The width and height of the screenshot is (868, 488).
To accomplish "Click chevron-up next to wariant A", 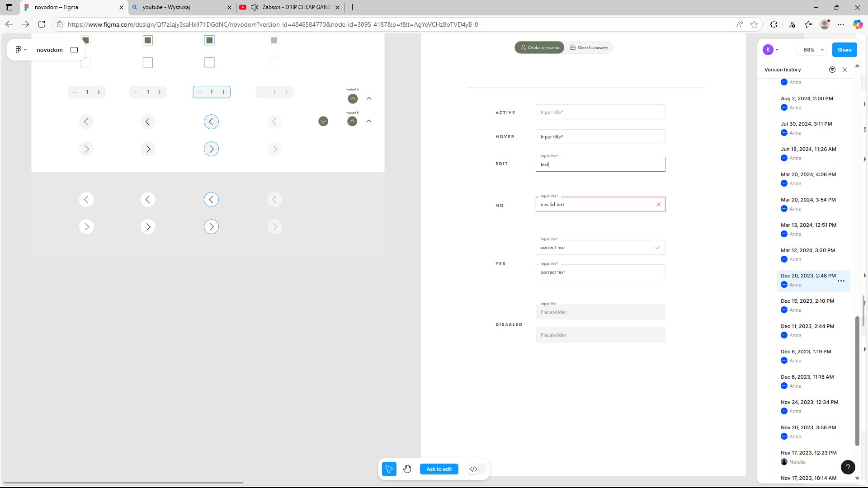I will point(369,99).
